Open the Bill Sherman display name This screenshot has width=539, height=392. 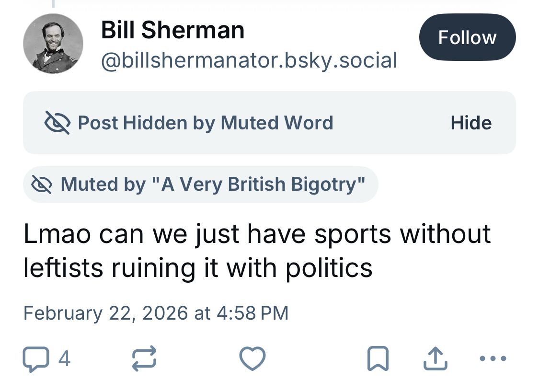[x=172, y=31]
